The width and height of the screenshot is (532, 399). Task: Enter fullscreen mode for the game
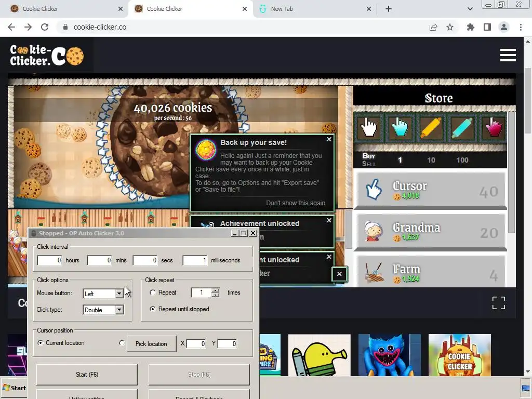tap(498, 303)
